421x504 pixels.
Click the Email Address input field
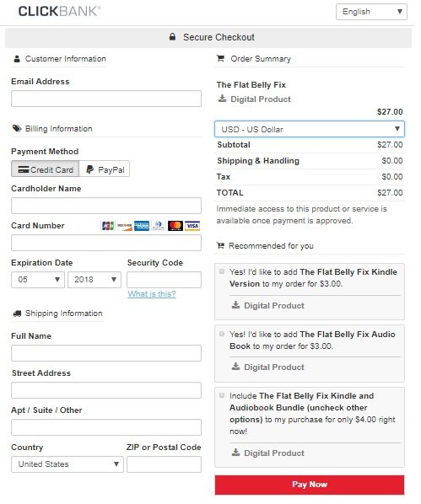(106, 99)
